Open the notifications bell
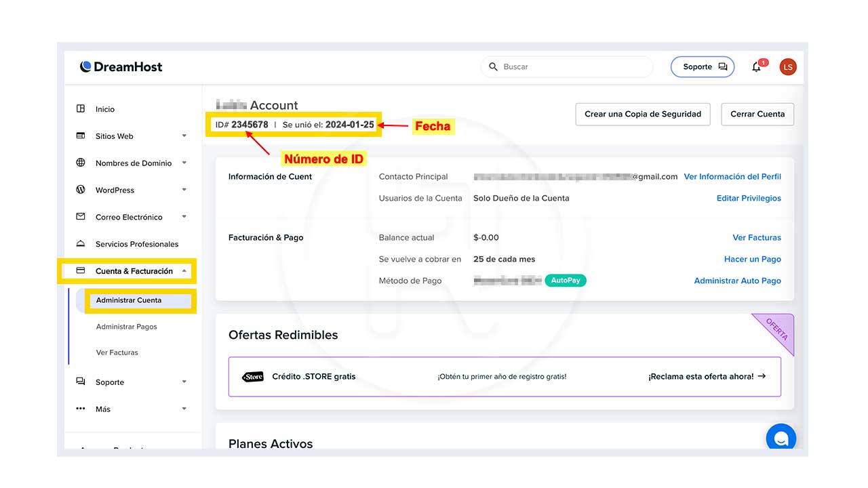 [x=757, y=67]
